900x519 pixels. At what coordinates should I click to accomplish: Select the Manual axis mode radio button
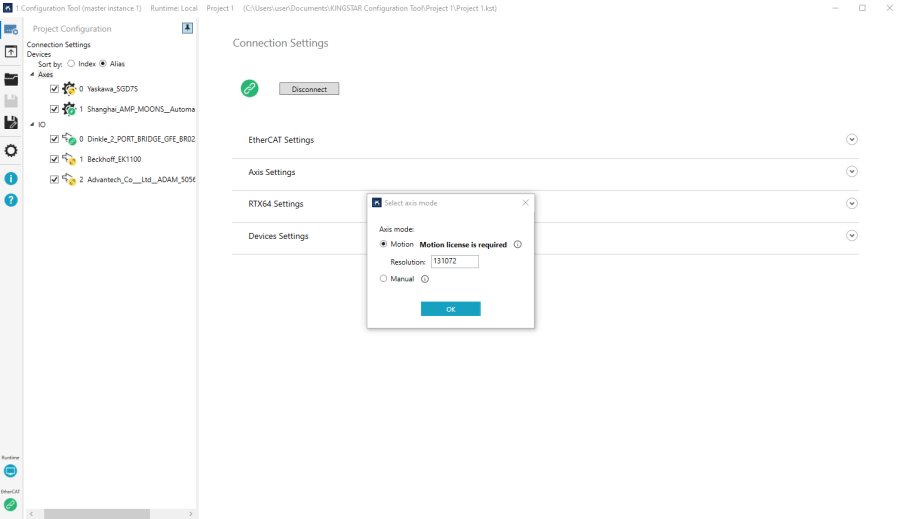point(383,279)
